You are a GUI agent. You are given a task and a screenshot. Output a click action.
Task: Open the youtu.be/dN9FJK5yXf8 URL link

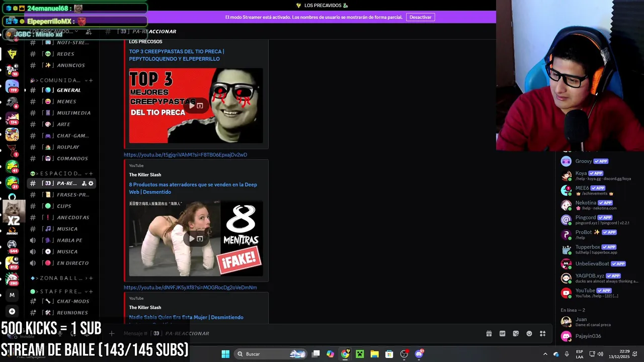pos(190,288)
